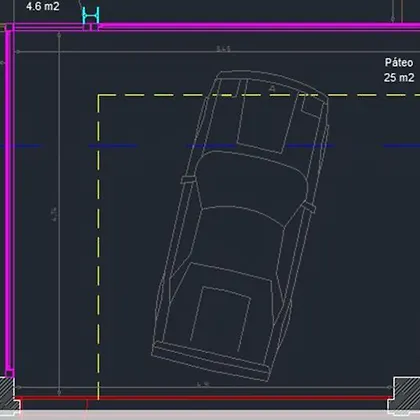The width and height of the screenshot is (420, 420).
Task: Select the magenta left vertical wall
Action: coord(10,200)
